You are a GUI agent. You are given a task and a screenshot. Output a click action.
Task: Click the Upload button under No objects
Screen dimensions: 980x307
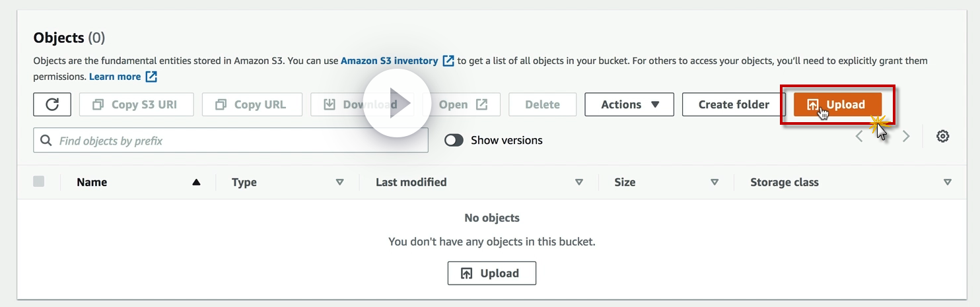click(x=491, y=273)
